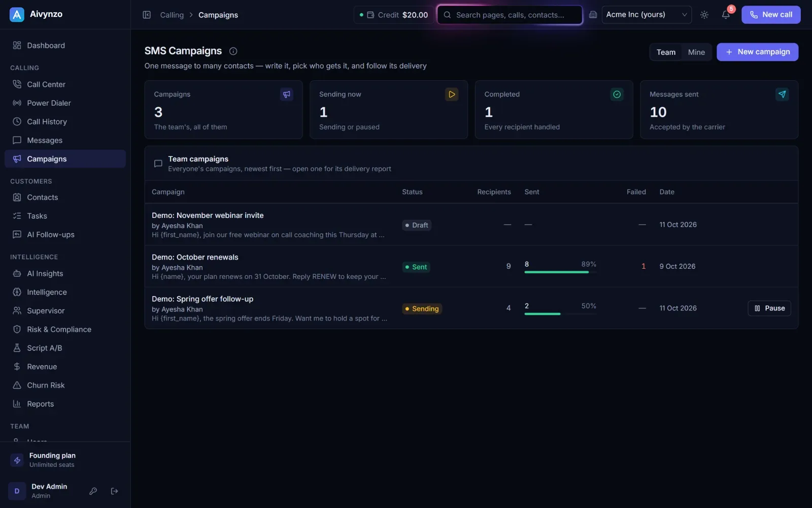Open Demo: November webinar invite campaign
The image size is (812, 508).
pyautogui.click(x=208, y=215)
